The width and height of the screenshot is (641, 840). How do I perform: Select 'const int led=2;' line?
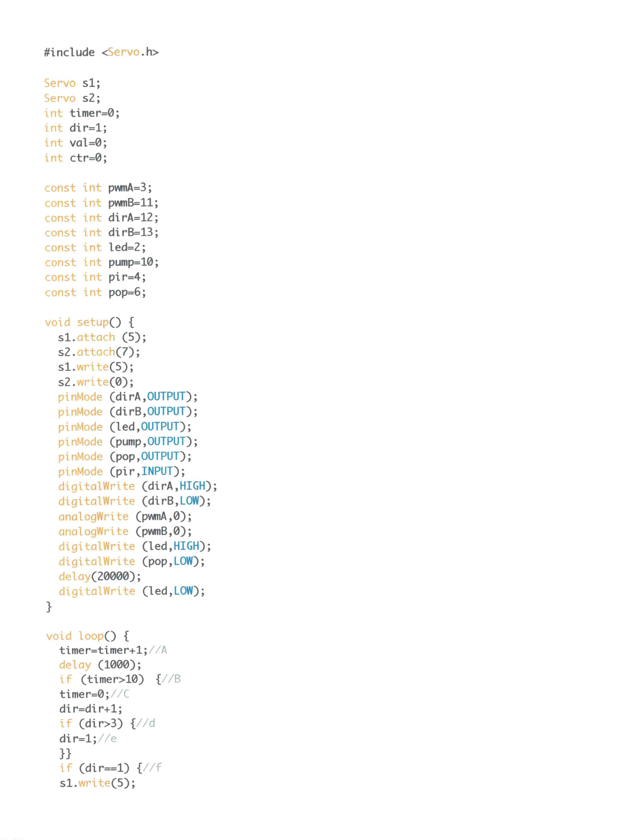(95, 247)
